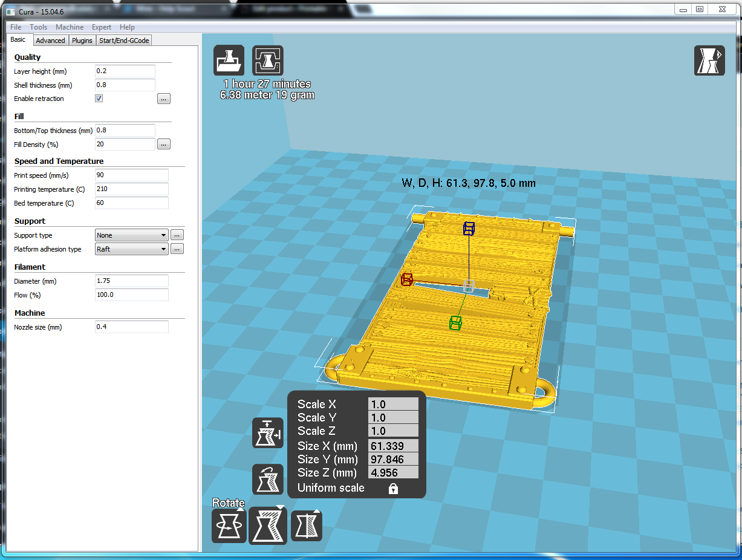
Task: Toggle the Uniform scale lock
Action: tap(393, 489)
